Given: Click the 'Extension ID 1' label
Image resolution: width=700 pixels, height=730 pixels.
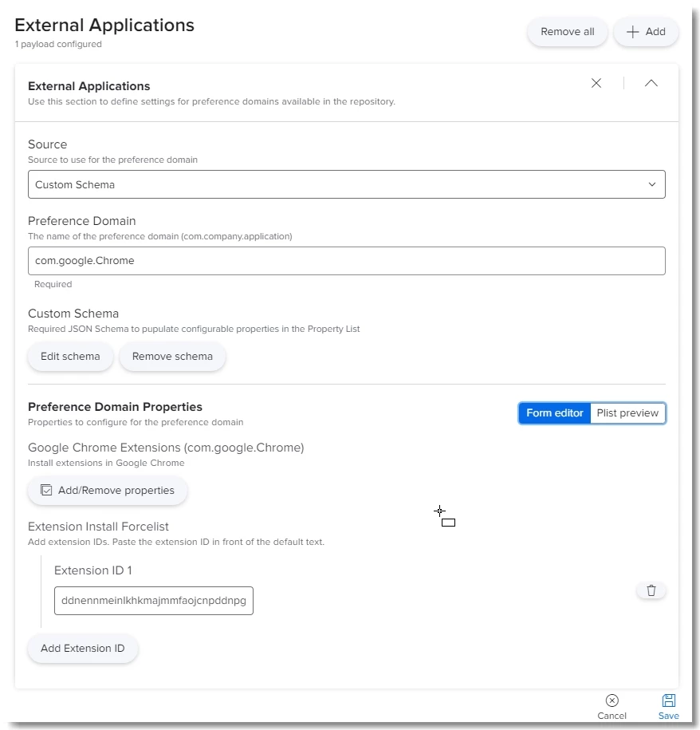Looking at the screenshot, I should pos(93,570).
